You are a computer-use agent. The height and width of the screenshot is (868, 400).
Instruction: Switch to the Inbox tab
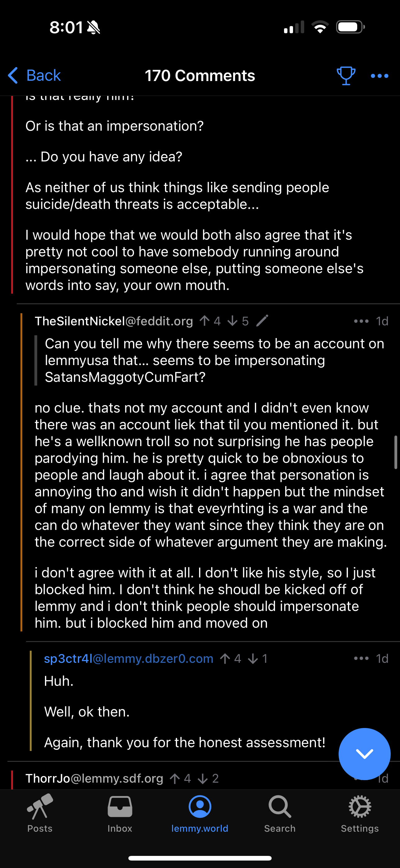(120, 813)
